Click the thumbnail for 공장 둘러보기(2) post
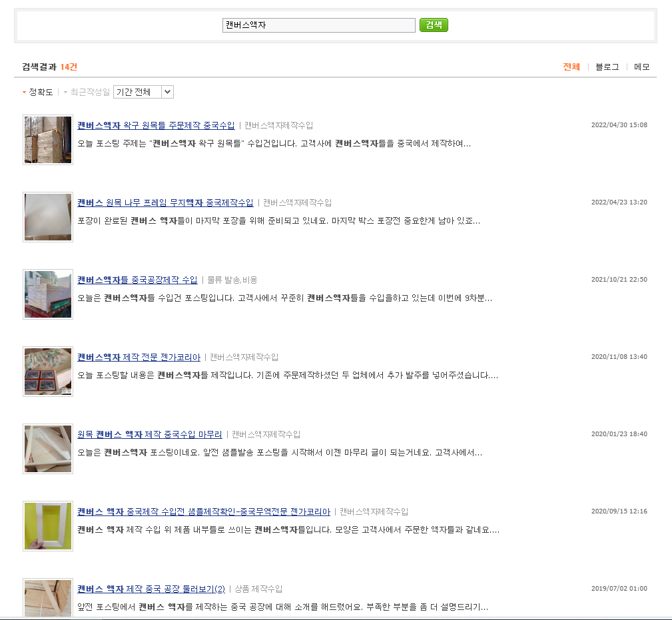 [48, 598]
